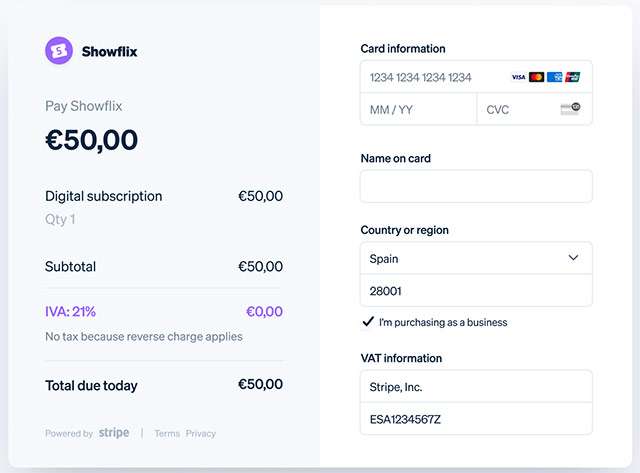Click the VAT number field ESA1234567Z
This screenshot has height=473, width=640.
click(476, 419)
